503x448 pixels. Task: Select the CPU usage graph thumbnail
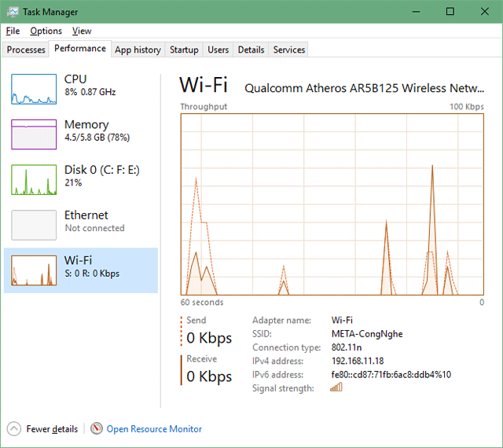pos(34,89)
